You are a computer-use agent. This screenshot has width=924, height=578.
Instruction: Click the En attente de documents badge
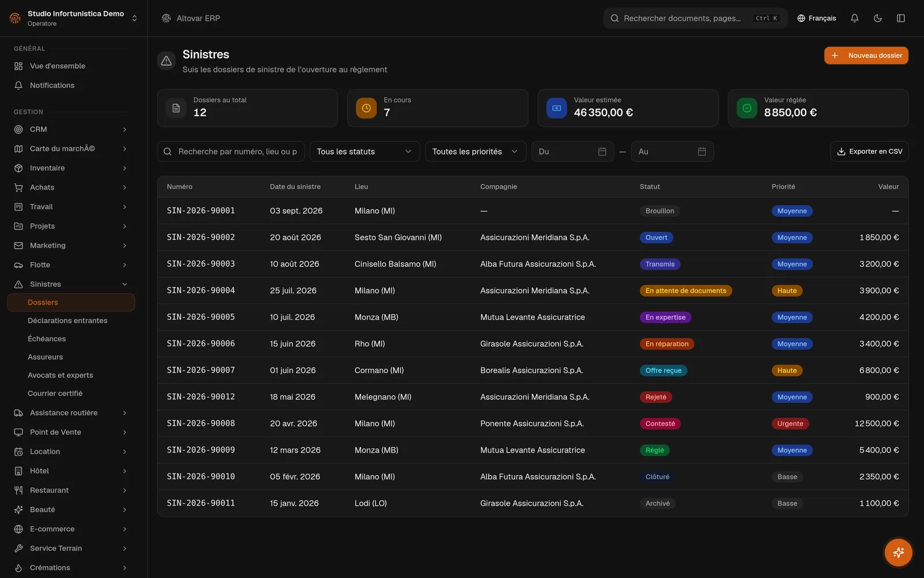click(x=685, y=291)
